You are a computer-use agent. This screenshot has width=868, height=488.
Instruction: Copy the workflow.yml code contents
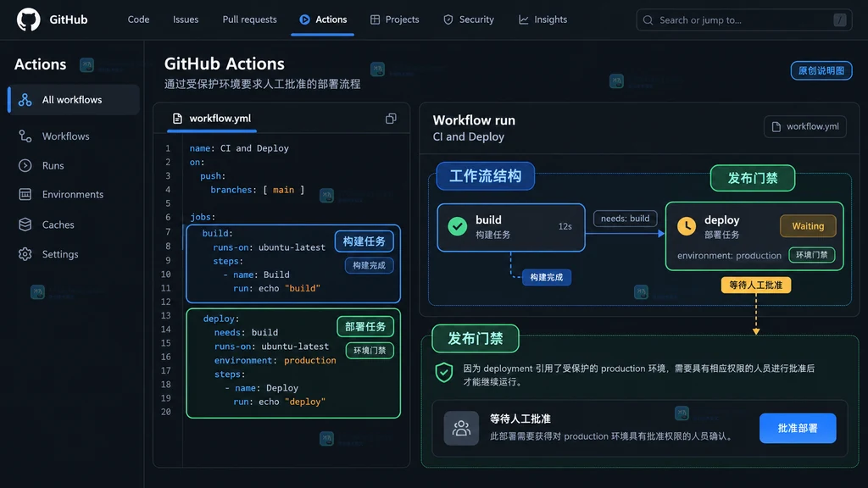[x=391, y=119]
